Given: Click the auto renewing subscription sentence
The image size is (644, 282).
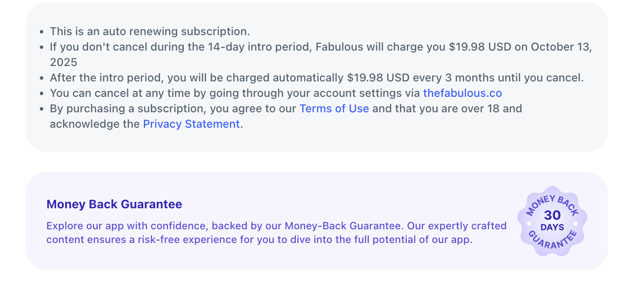Looking at the screenshot, I should (x=149, y=31).
